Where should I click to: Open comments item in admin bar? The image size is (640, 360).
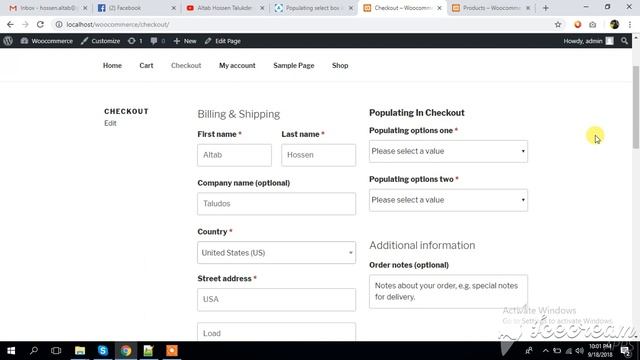click(158, 41)
